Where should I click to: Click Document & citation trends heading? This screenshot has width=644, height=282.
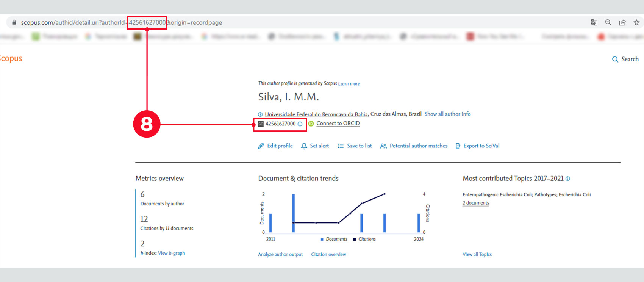(x=299, y=179)
